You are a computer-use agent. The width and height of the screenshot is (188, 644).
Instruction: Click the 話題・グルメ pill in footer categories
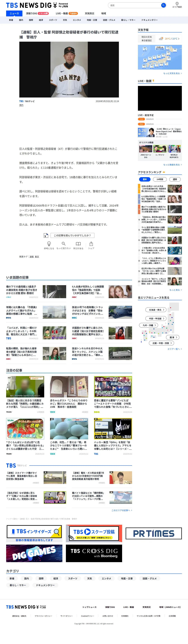150,578
